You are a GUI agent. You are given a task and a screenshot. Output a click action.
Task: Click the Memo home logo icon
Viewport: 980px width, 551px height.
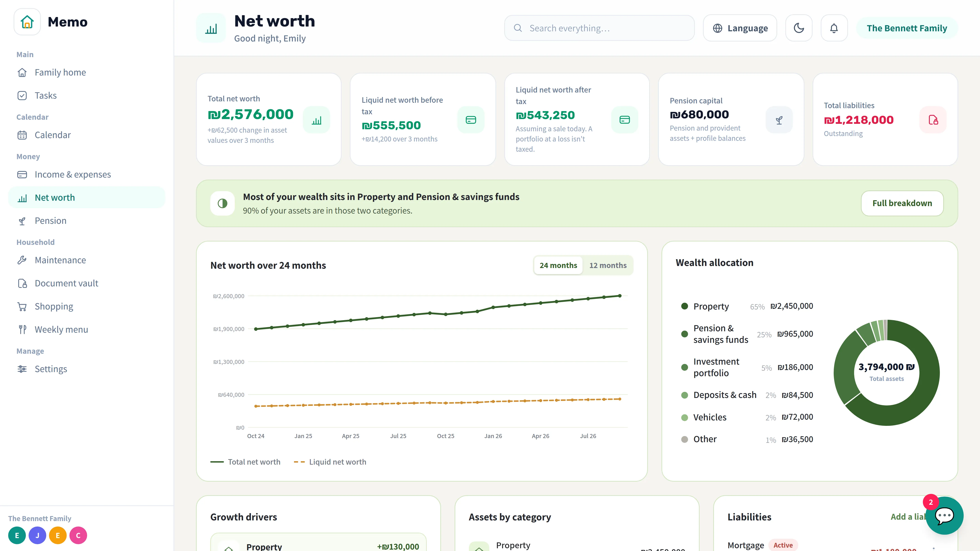27,22
